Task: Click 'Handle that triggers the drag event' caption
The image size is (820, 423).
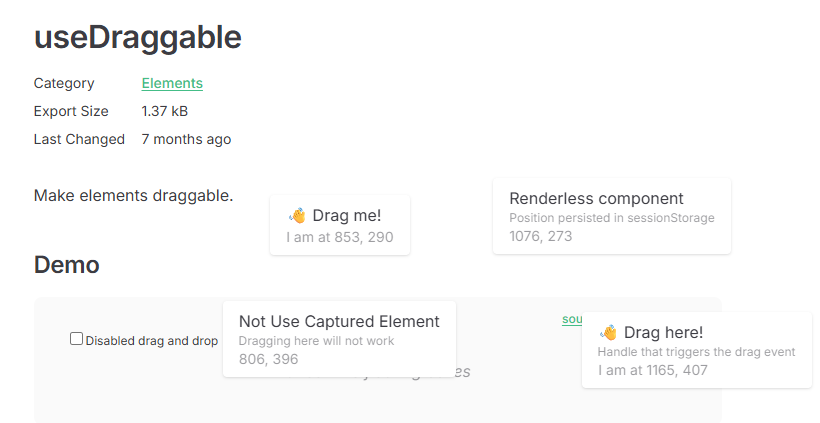Action: (696, 352)
